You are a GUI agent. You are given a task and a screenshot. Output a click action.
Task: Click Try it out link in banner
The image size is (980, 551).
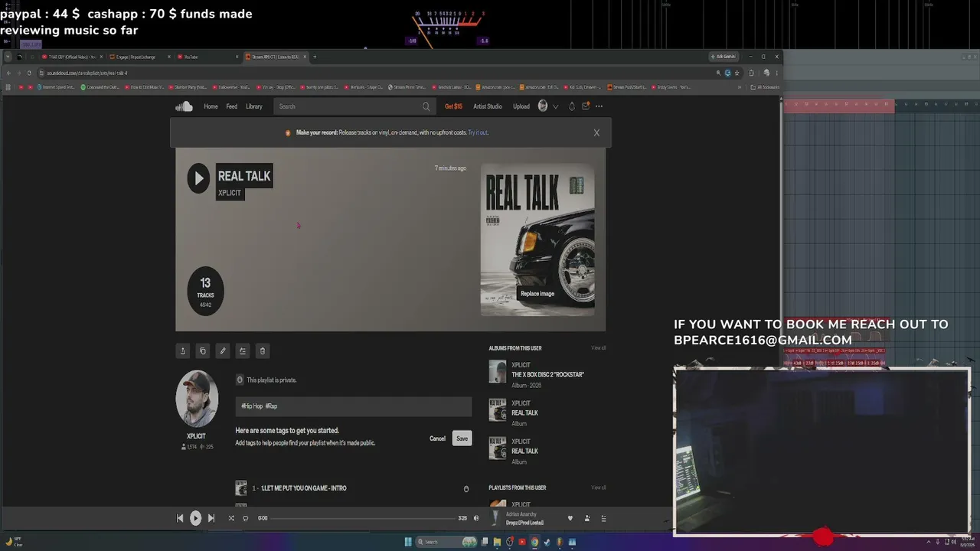point(478,132)
